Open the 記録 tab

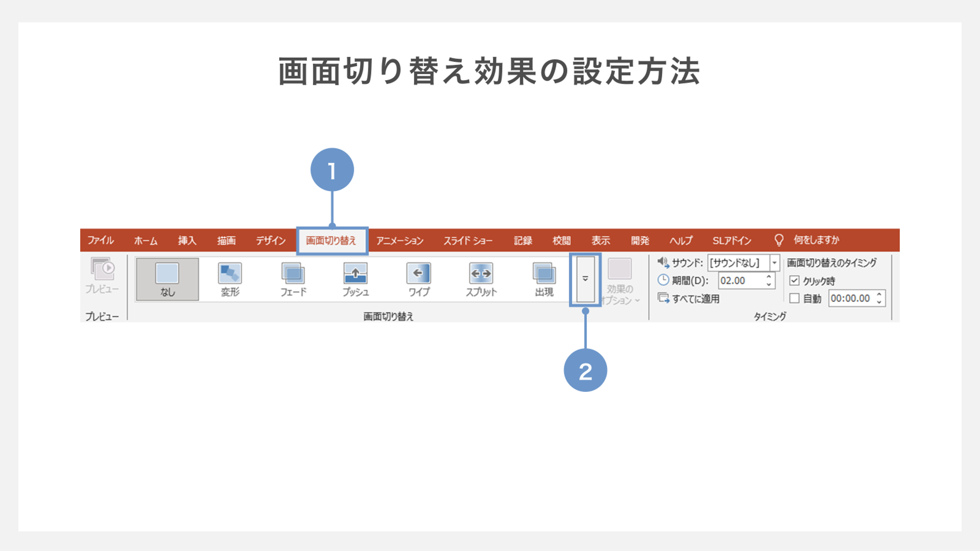[x=523, y=240]
